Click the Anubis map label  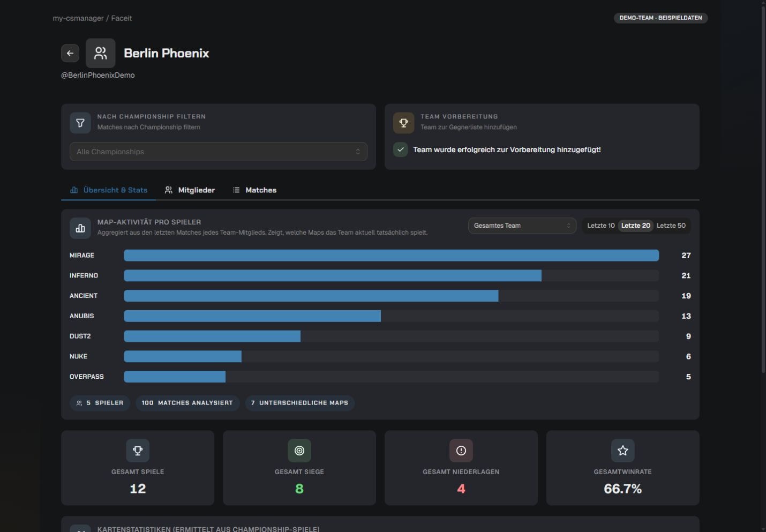[x=82, y=316]
